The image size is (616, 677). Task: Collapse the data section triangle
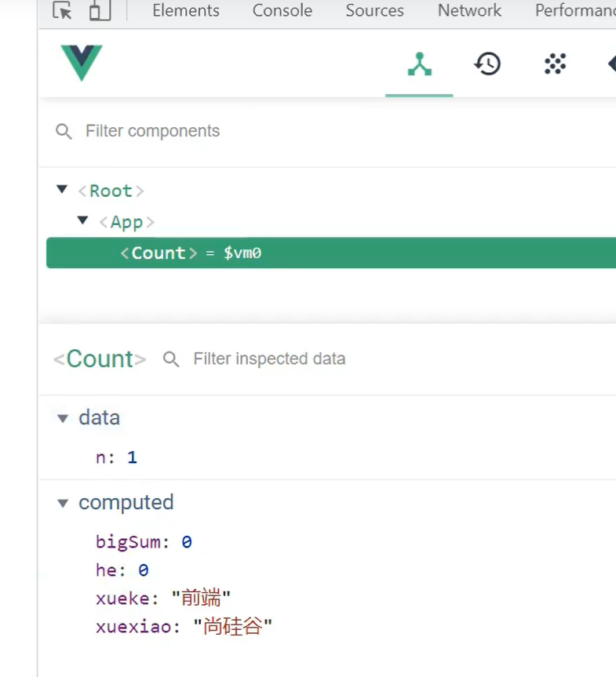pyautogui.click(x=63, y=418)
